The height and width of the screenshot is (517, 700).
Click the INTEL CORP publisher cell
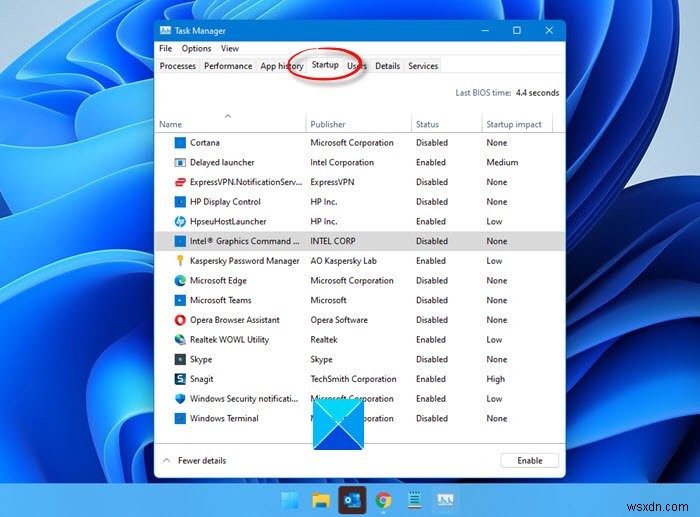tap(333, 241)
